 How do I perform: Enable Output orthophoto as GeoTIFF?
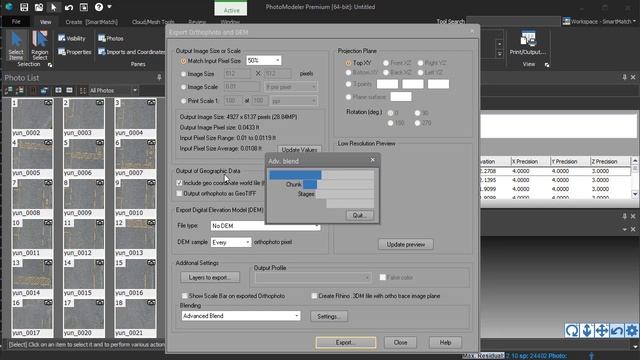tap(179, 193)
